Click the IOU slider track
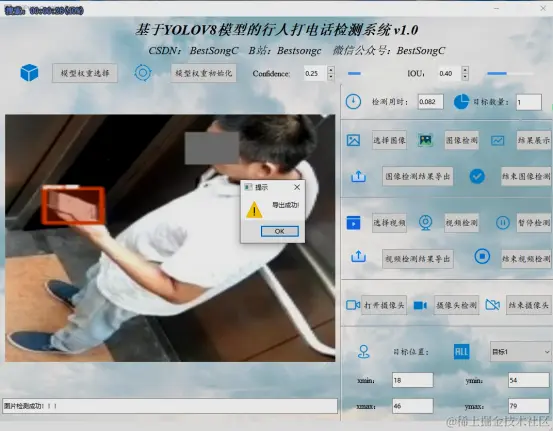Viewport: 554px width, 432px height. [x=511, y=73]
